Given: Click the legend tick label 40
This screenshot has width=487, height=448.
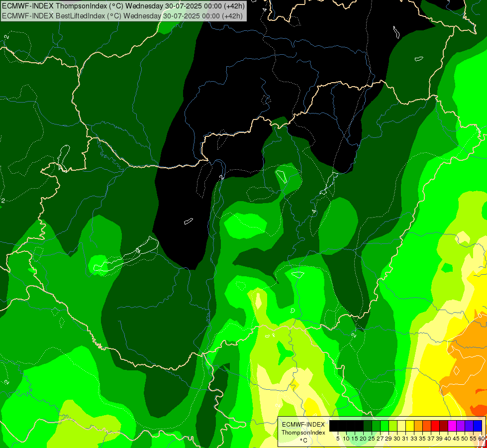Looking at the screenshot, I should pos(448,439).
